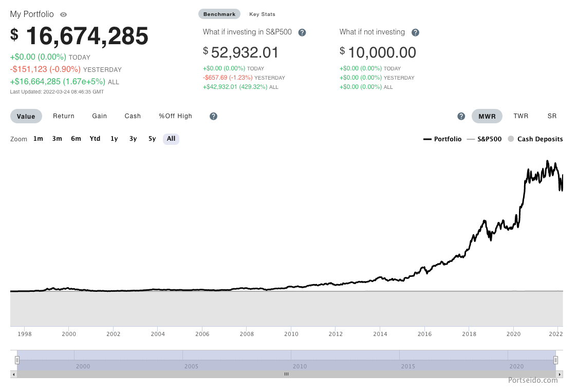
Task: Click the help icon after %Off High
Action: coord(213,116)
